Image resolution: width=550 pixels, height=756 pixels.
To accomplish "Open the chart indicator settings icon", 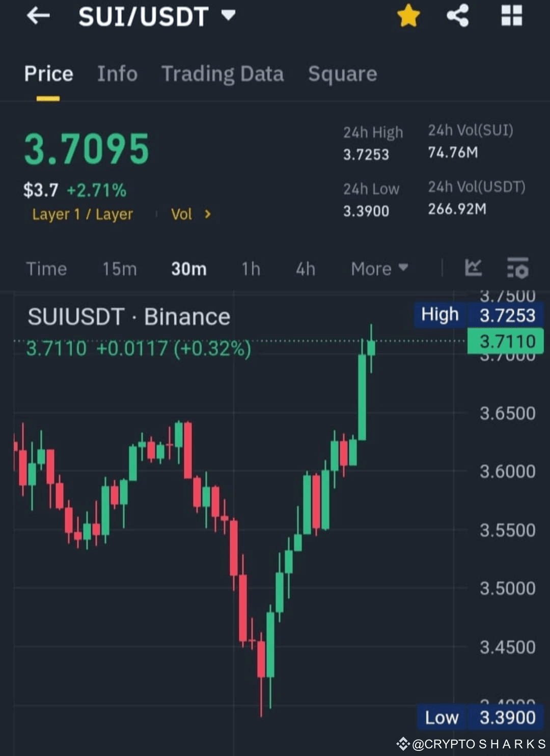I will (518, 268).
